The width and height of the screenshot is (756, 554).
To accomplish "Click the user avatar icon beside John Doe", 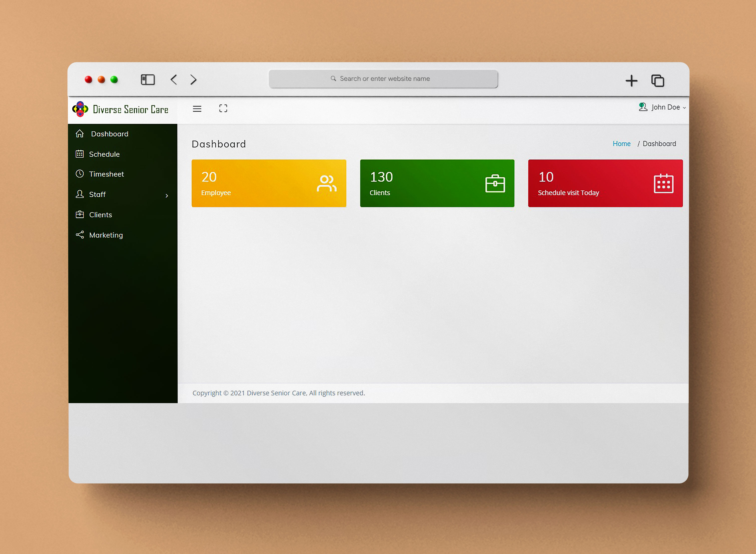I will click(x=643, y=107).
